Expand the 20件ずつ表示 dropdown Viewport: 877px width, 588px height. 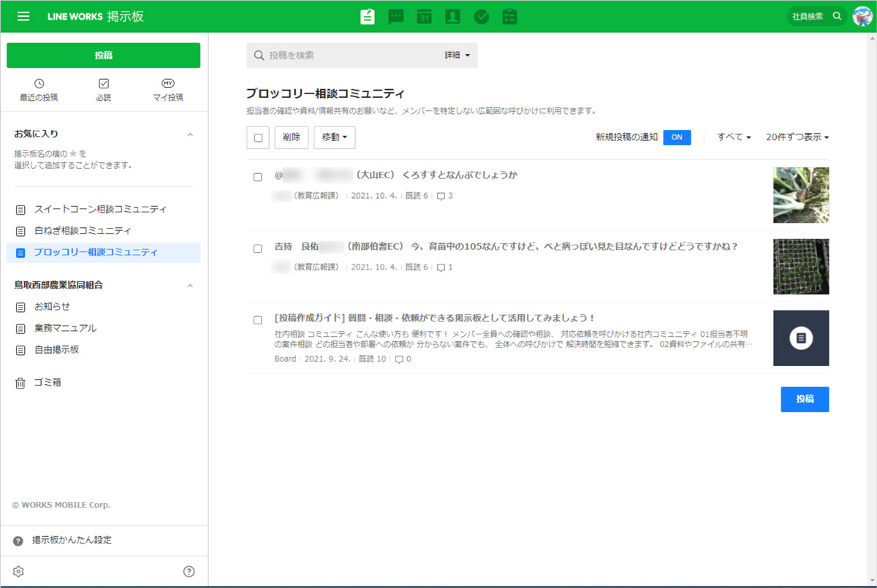pyautogui.click(x=797, y=137)
